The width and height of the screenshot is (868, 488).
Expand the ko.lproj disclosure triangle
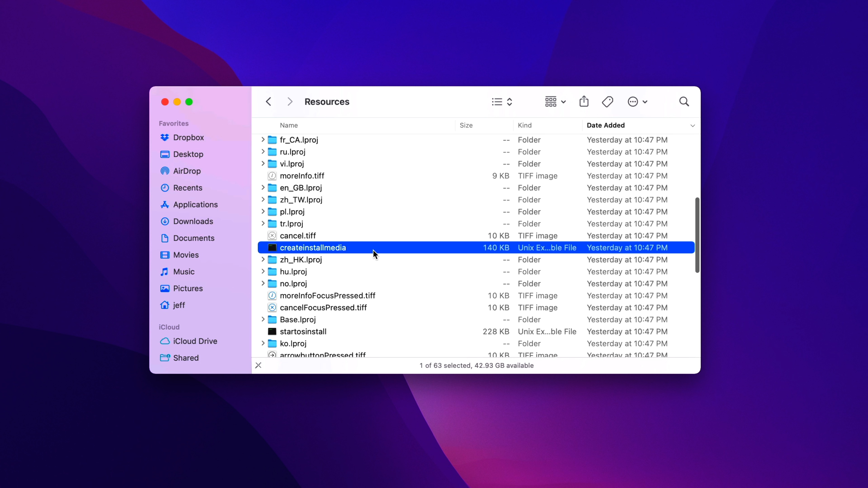pyautogui.click(x=263, y=343)
